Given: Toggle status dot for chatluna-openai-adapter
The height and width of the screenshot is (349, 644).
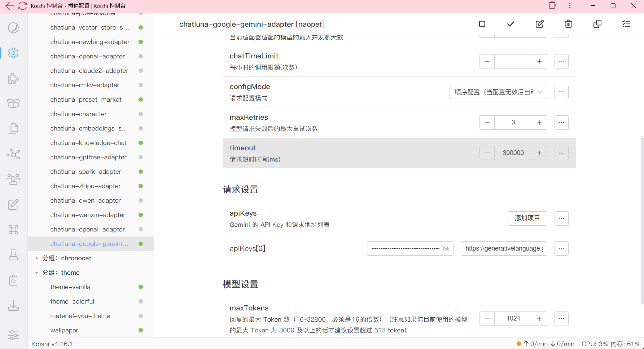Looking at the screenshot, I should tap(141, 56).
